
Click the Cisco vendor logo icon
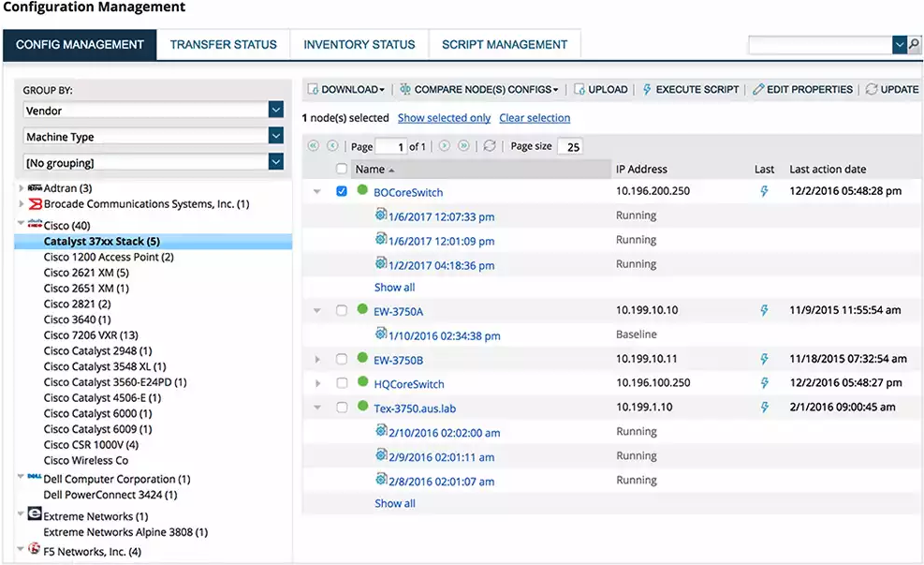[x=35, y=224]
